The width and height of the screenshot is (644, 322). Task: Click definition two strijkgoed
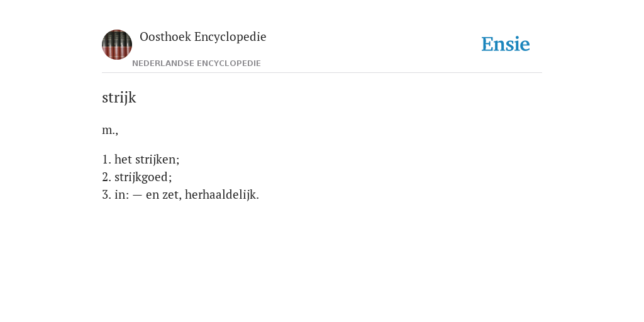(x=136, y=177)
